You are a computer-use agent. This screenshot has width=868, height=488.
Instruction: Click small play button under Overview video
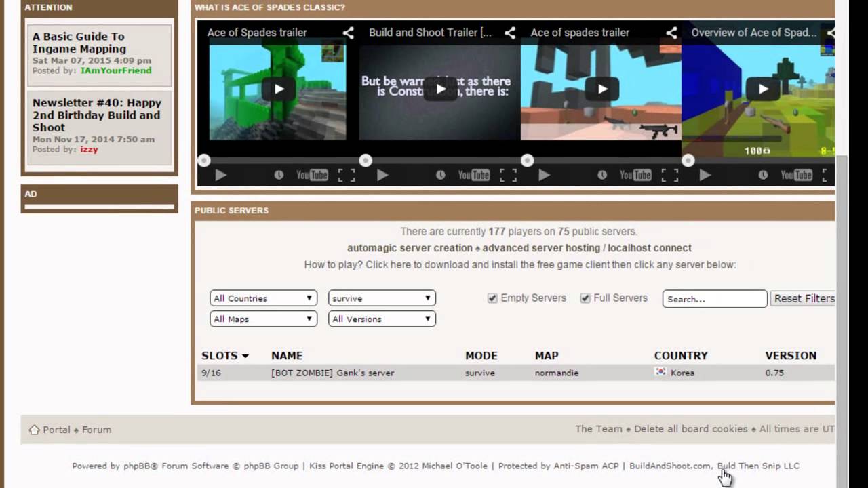(x=705, y=175)
